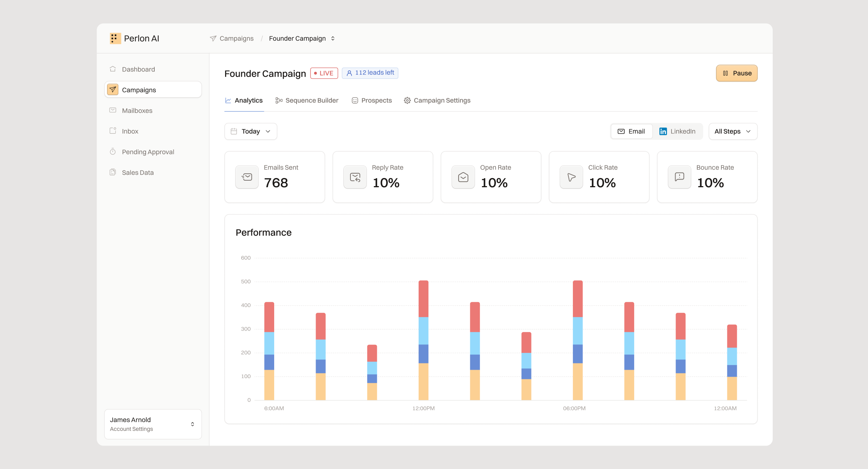Image resolution: width=868 pixels, height=469 pixels.
Task: Switch to the Sequence Builder tab
Action: [x=307, y=100]
